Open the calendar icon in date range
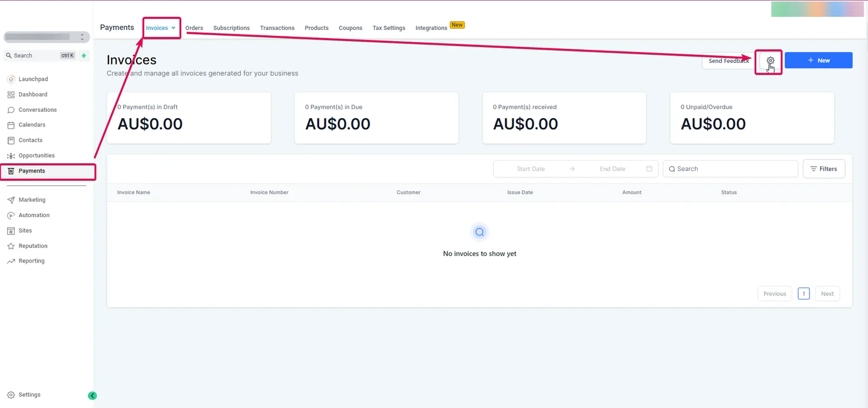Screen dimensions: 868x408 pos(649,169)
